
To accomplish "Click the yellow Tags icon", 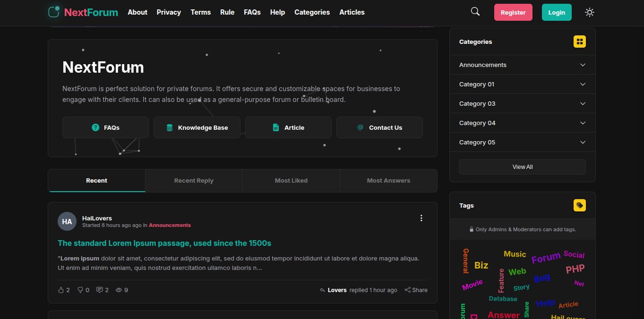I will coord(579,205).
